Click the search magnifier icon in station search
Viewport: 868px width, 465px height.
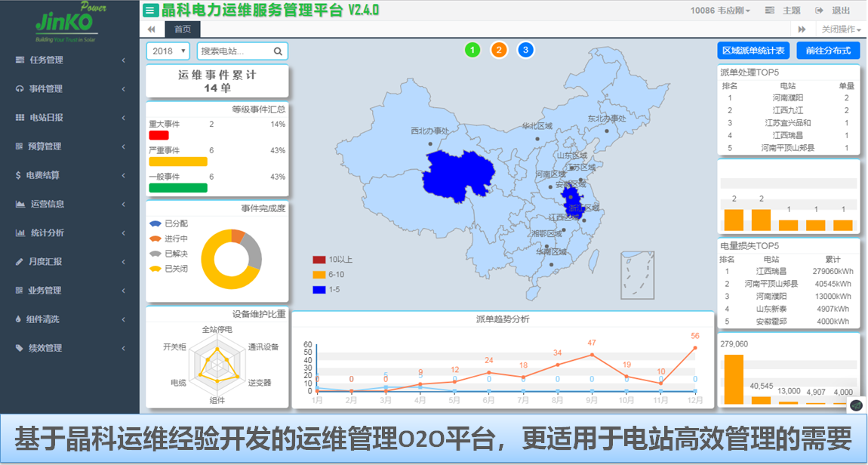tap(278, 51)
